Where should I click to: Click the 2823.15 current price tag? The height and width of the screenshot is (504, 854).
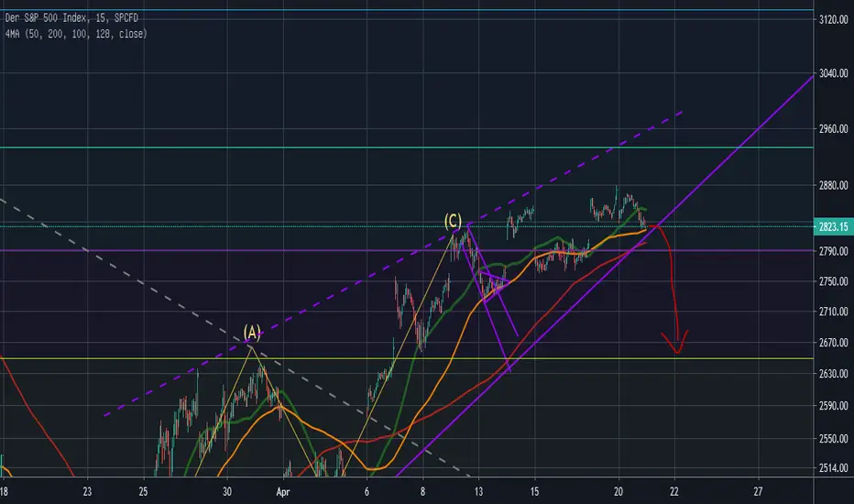[x=833, y=226]
